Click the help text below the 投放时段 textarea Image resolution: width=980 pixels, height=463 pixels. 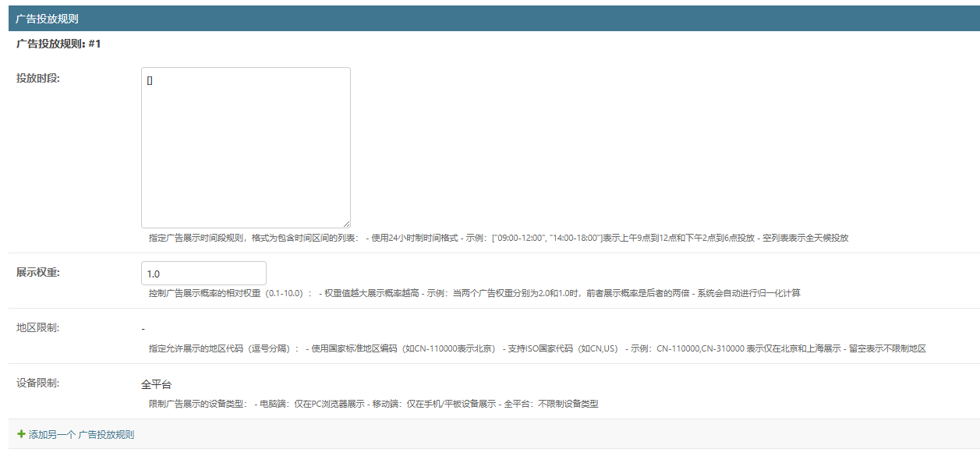[497, 238]
